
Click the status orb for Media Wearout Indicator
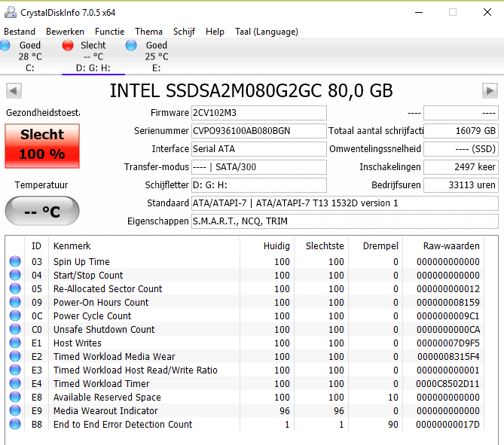[x=15, y=410]
